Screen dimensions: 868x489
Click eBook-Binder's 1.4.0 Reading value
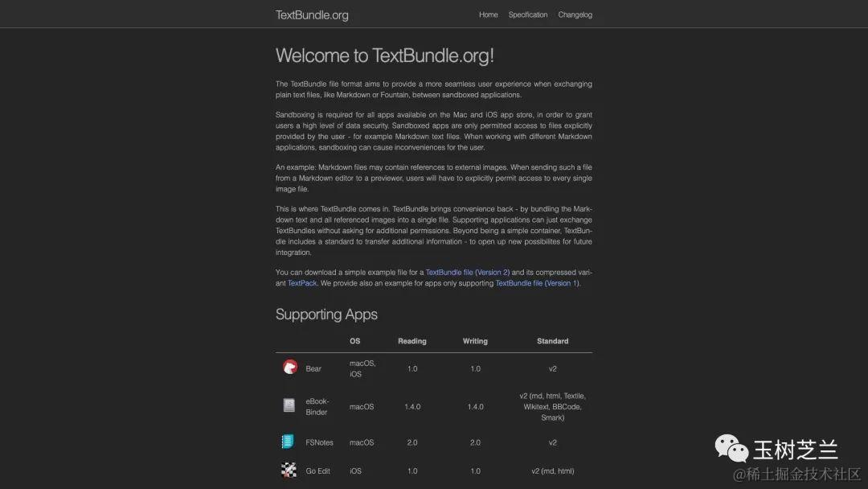(412, 406)
